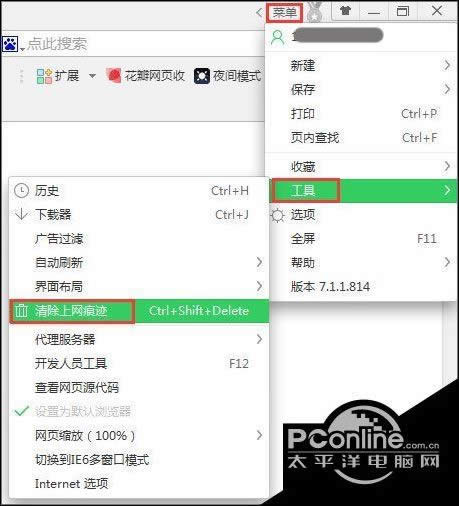Open the 扩展 extensions grid icon
459x506 pixels.
(44, 76)
